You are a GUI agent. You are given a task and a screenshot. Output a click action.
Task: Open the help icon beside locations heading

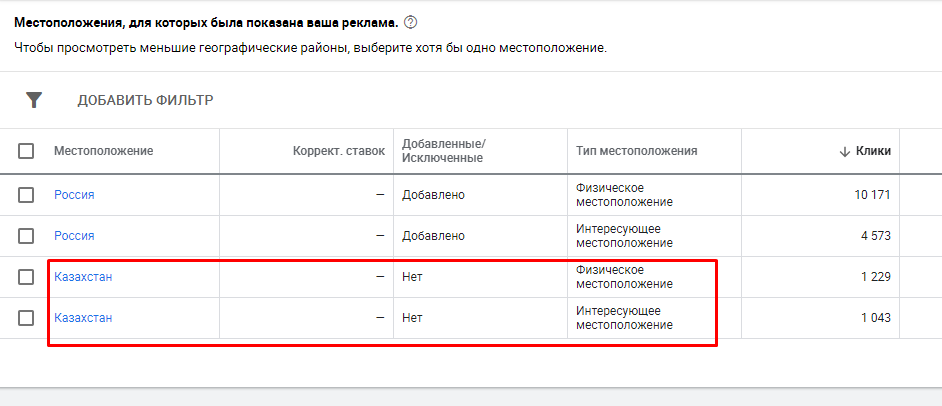pyautogui.click(x=410, y=23)
